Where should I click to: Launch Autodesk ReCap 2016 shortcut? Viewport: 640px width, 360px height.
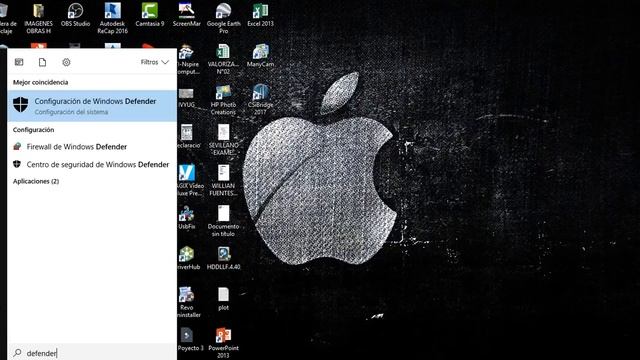[113, 18]
